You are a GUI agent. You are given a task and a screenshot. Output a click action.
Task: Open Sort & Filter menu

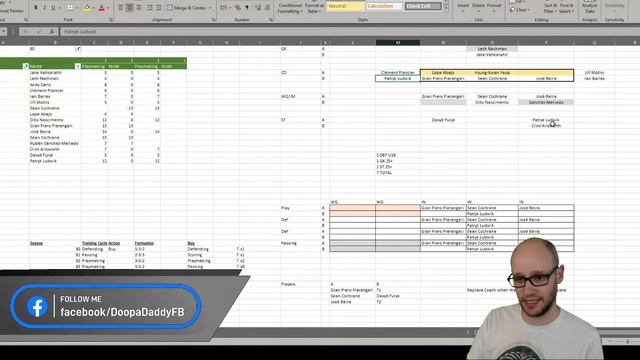point(551,8)
